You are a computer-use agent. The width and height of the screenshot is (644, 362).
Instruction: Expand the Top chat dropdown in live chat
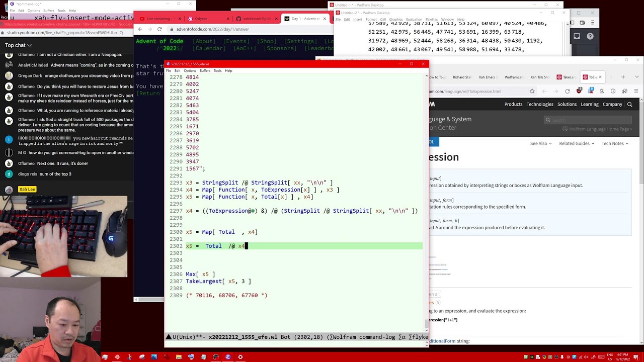coord(19,45)
